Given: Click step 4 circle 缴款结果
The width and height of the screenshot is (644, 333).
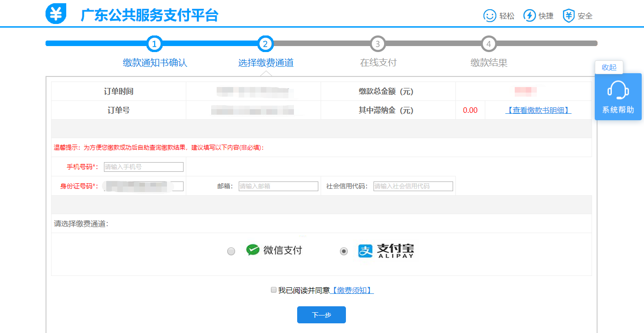Looking at the screenshot, I should click(x=489, y=44).
